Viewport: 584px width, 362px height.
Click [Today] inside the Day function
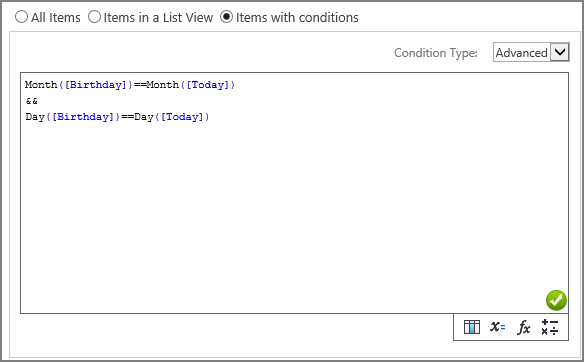click(x=182, y=117)
